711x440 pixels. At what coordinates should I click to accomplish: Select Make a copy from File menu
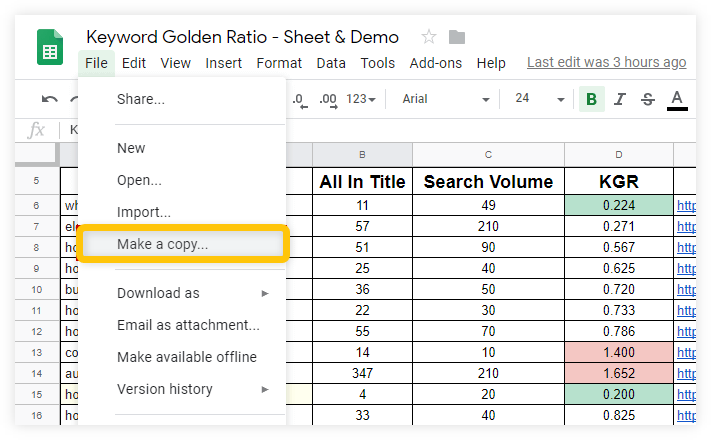[163, 244]
